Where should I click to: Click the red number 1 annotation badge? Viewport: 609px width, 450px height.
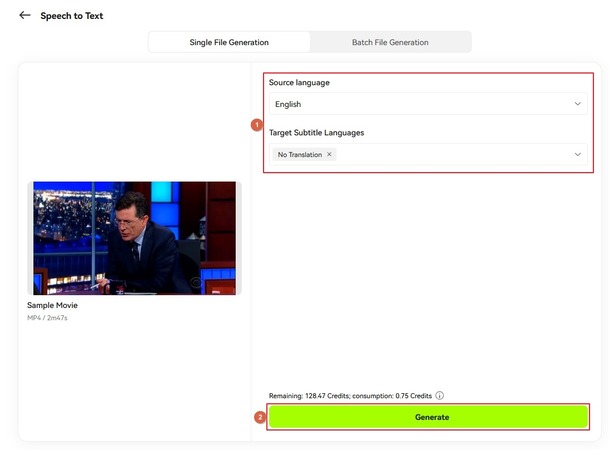point(256,125)
